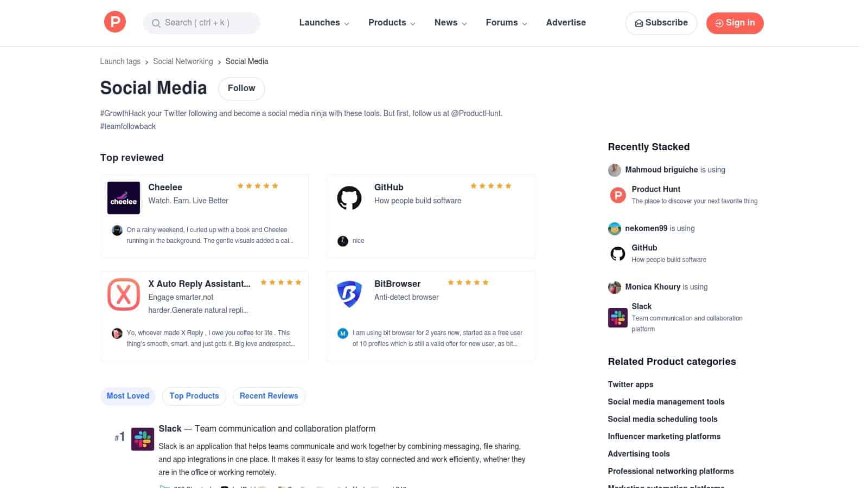Open the Slack icon in ranked list
This screenshot has width=868, height=488.
click(143, 439)
